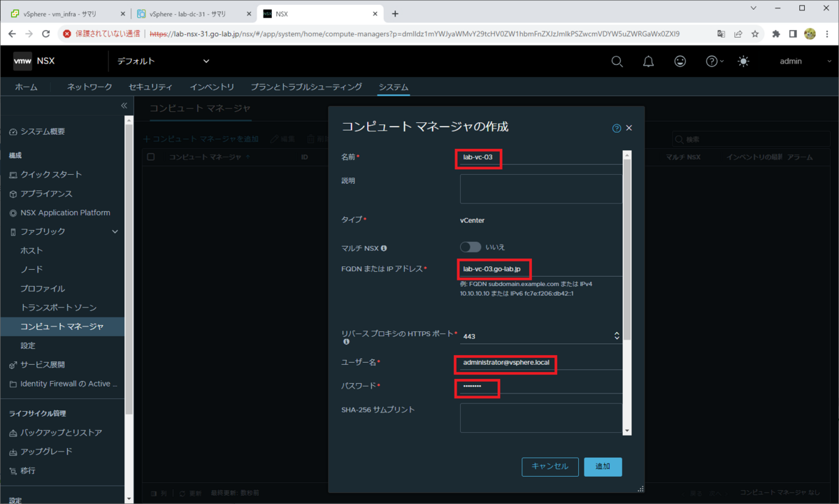The width and height of the screenshot is (839, 504).
Task: Open the browser profile avatar
Action: [810, 33]
